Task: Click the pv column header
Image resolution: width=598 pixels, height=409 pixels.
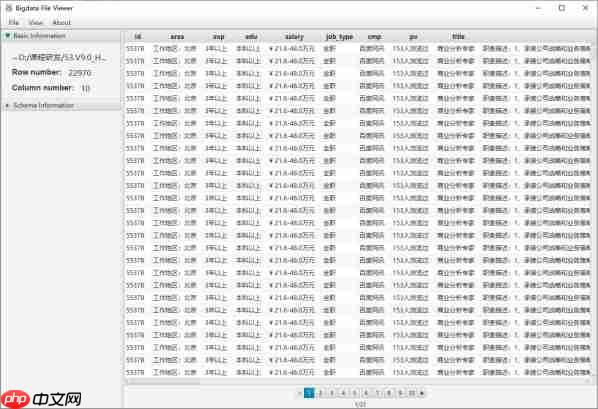Action: pyautogui.click(x=413, y=37)
